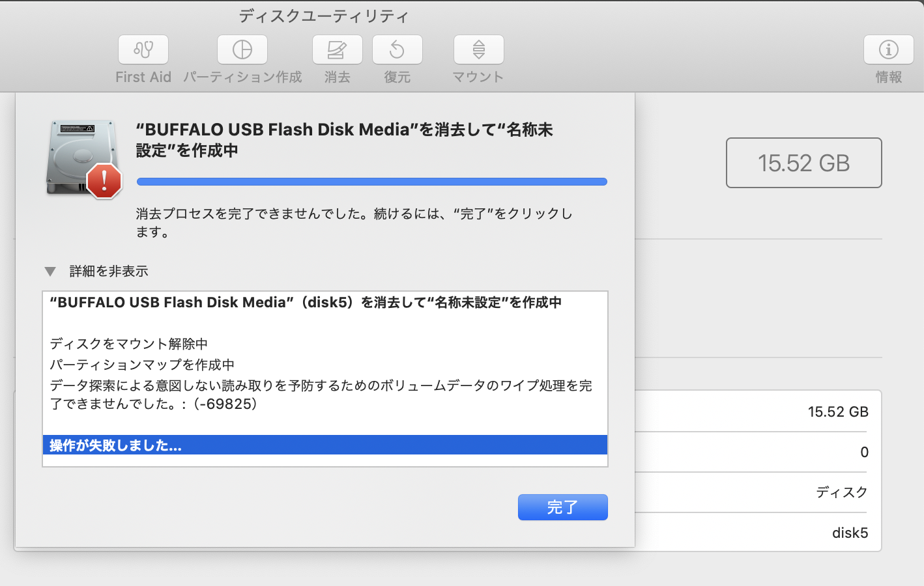Image resolution: width=924 pixels, height=586 pixels.
Task: Click the mount (マウント) toolbar icon
Action: (478, 49)
